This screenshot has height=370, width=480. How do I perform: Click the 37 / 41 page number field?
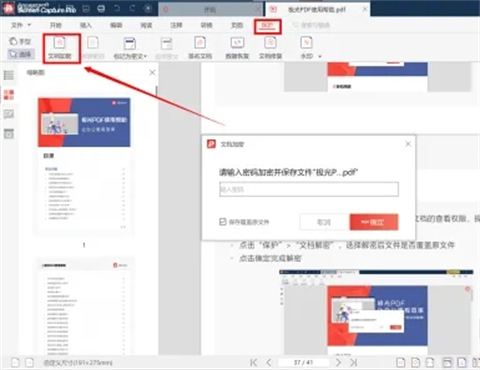(x=303, y=362)
